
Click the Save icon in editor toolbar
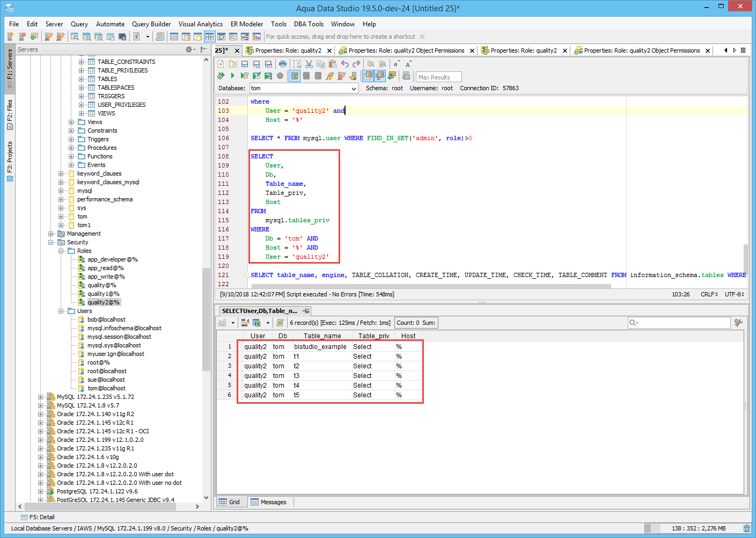coord(245,64)
